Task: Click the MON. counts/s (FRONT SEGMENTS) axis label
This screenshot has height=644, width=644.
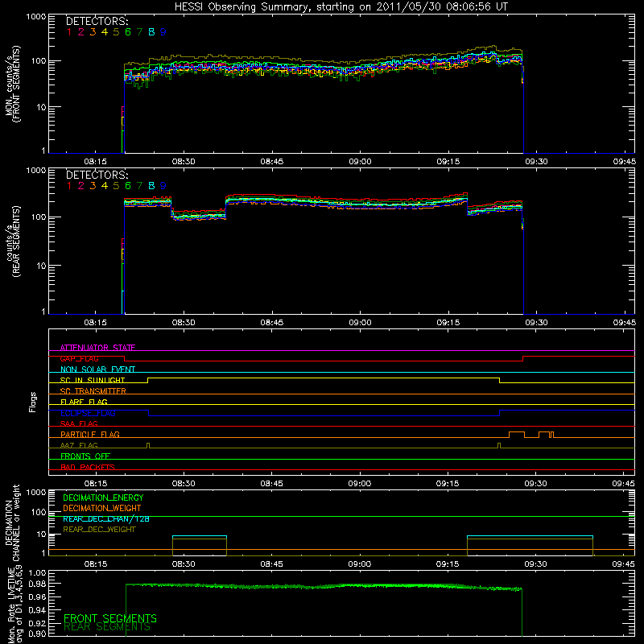Action: point(12,85)
